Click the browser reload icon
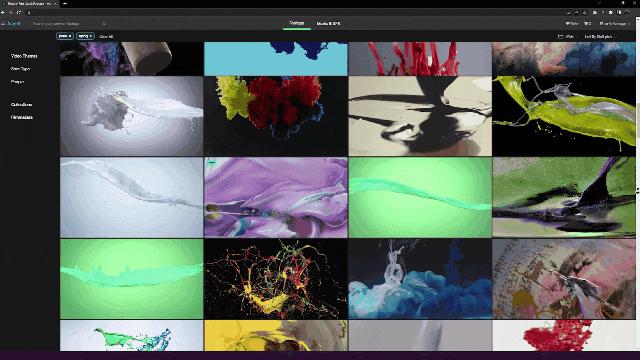640x360 pixels. tap(19, 13)
